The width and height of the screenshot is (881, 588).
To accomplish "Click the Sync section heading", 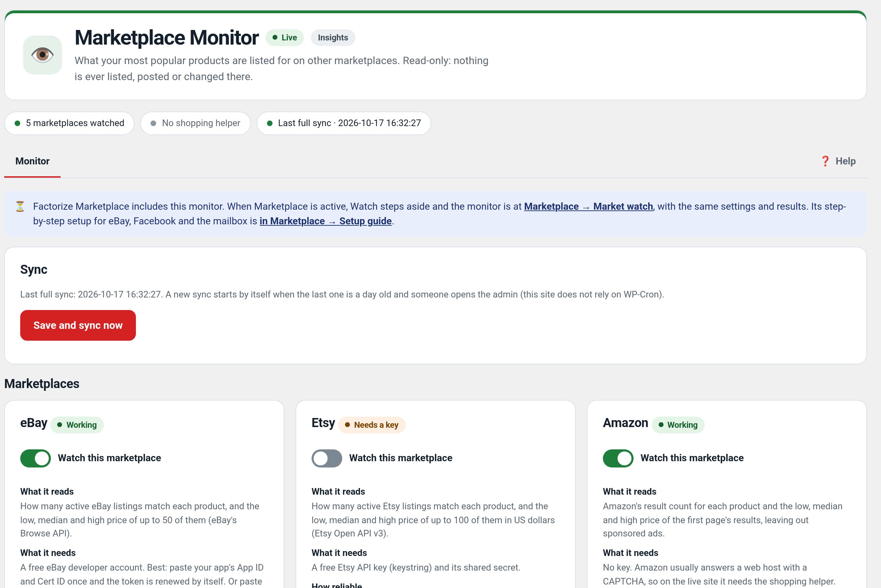I will click(x=34, y=269).
